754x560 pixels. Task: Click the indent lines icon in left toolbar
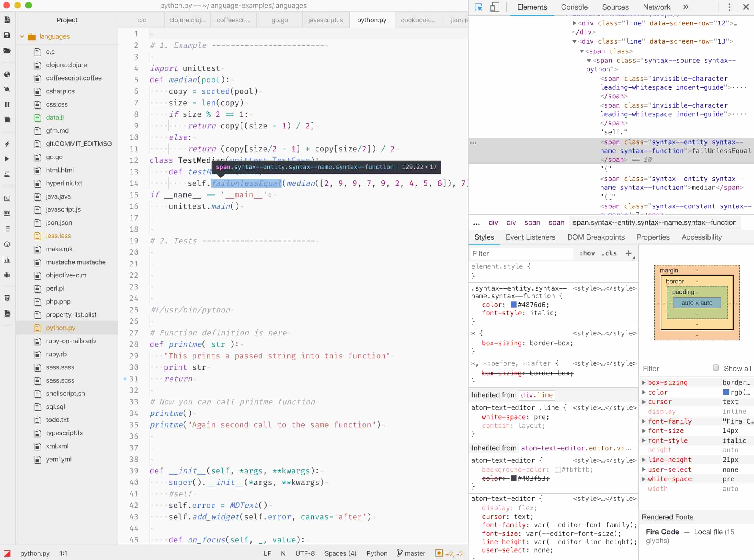coord(7,174)
